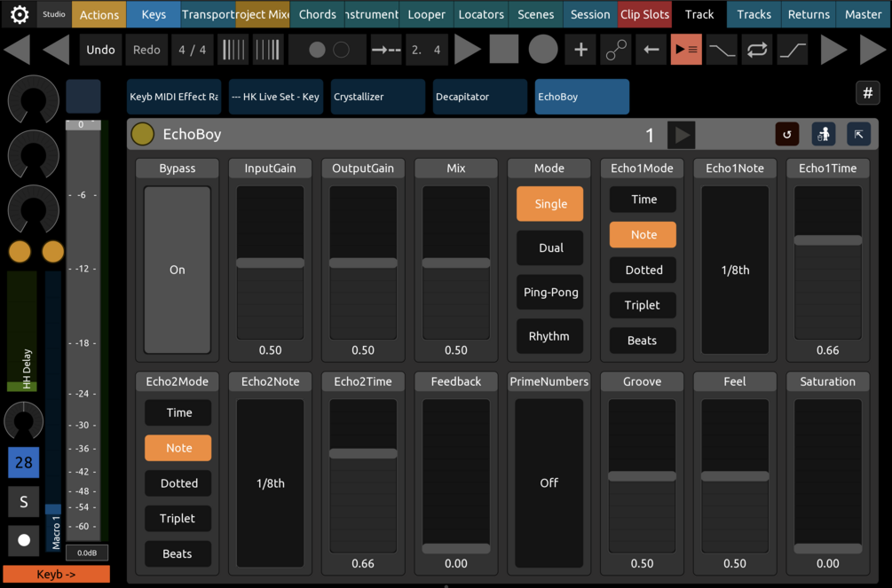Toggle the orange follow playback icon
Viewport: 892px width, 588px height.
pyautogui.click(x=686, y=50)
